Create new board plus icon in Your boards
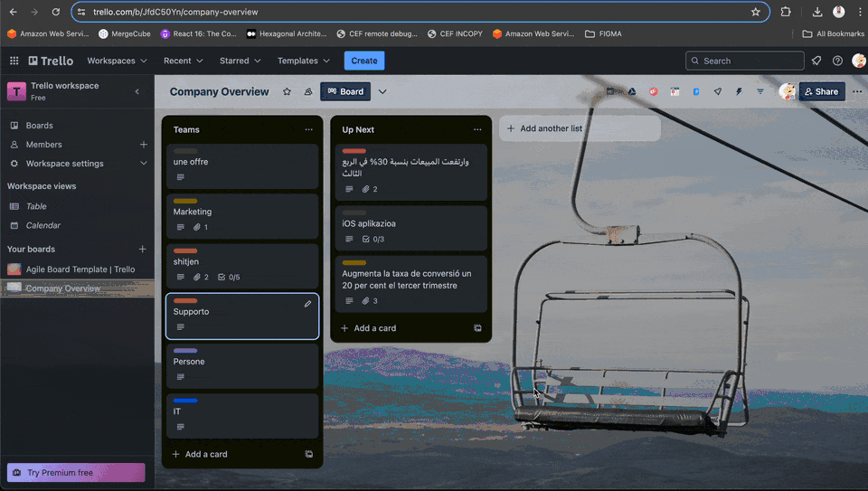 142,249
